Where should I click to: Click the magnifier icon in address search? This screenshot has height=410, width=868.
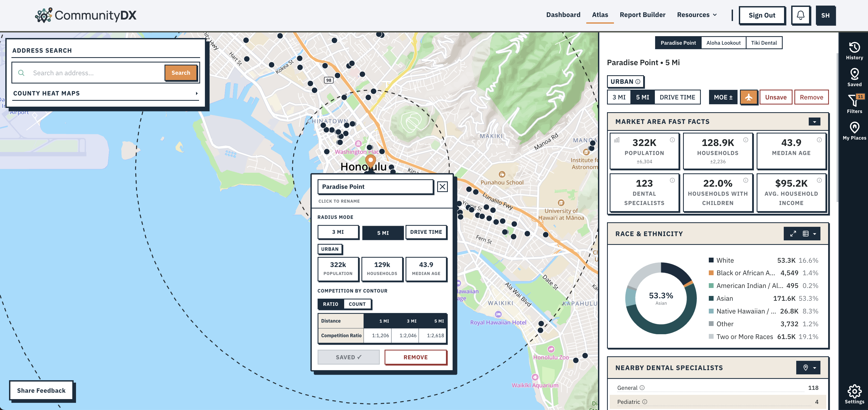coord(21,73)
